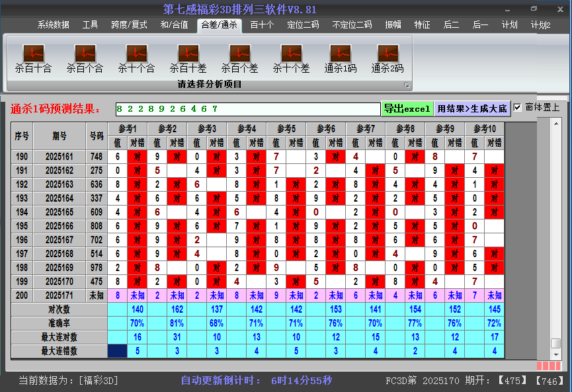Click the 序号 column header
The height and width of the screenshot is (392, 572).
tap(22, 136)
